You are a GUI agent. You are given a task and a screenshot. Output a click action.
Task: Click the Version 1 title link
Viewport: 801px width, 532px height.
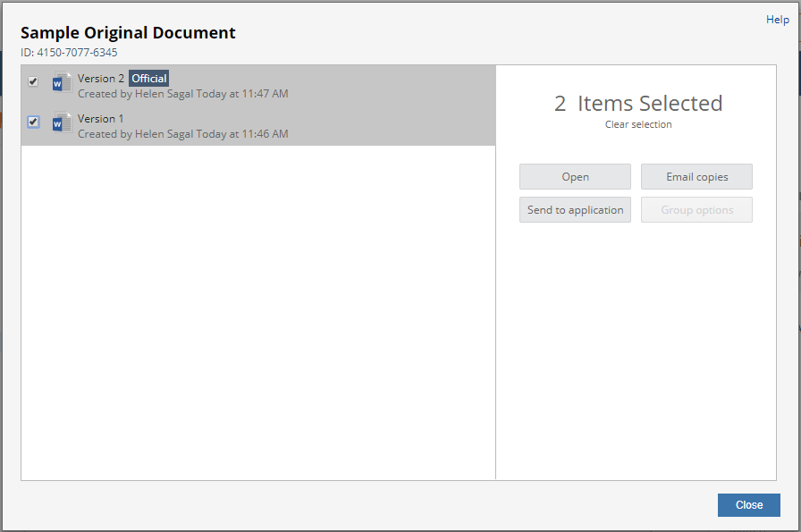tap(99, 118)
